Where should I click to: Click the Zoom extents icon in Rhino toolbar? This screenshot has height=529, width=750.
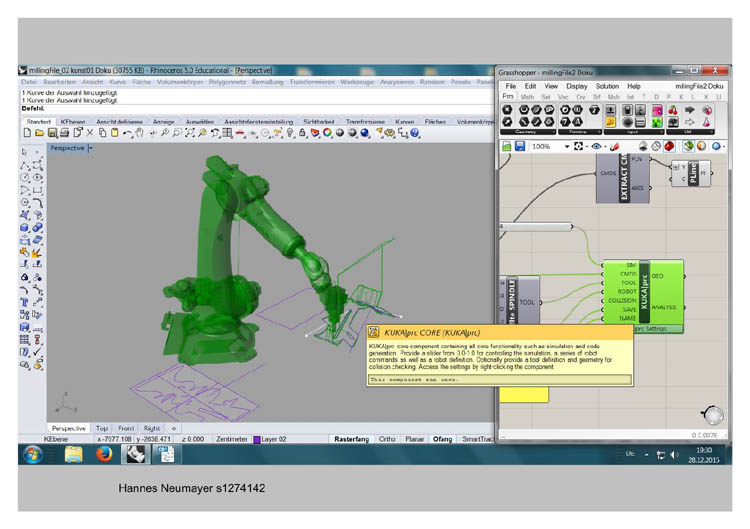(189, 133)
